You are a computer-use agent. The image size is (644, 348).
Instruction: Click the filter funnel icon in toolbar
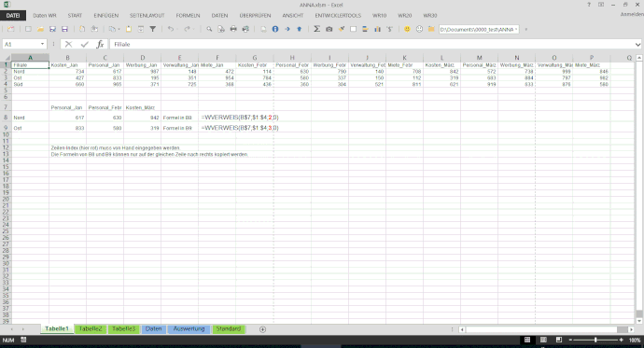[x=153, y=29]
